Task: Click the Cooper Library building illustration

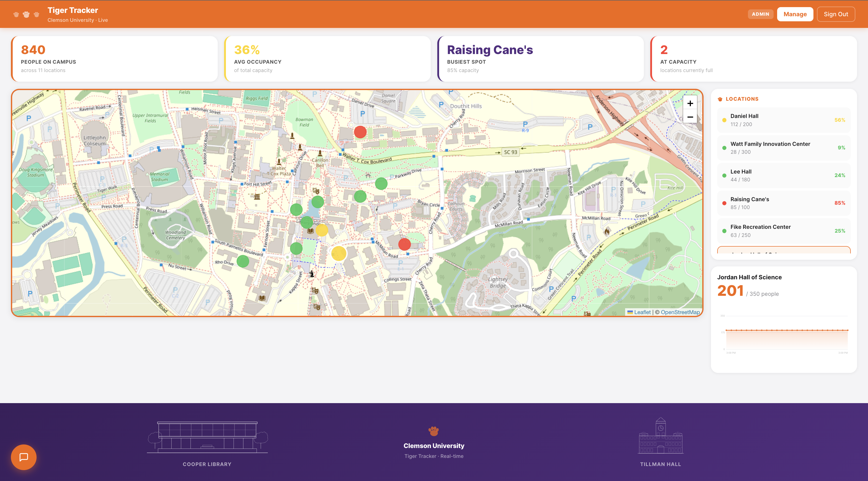Action: [207, 437]
